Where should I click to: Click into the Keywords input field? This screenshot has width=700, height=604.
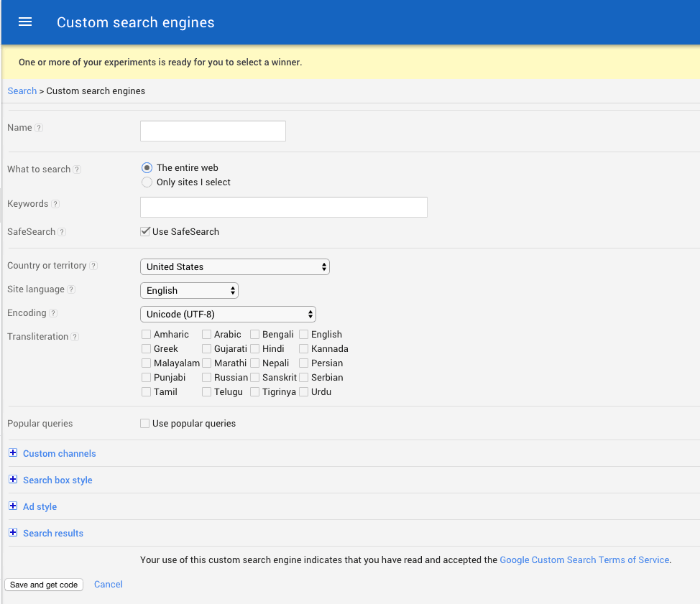284,208
